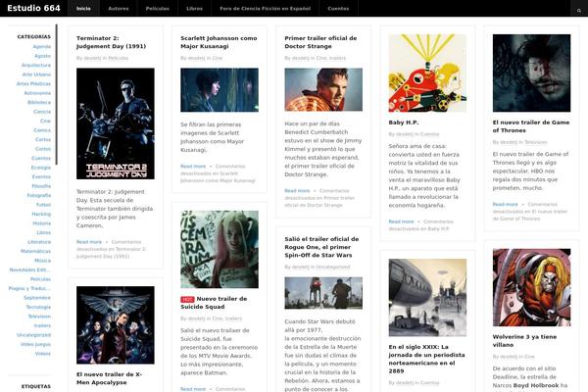Open the Doctor Strange trailer image
This screenshot has width=588, height=392.
[323, 89]
